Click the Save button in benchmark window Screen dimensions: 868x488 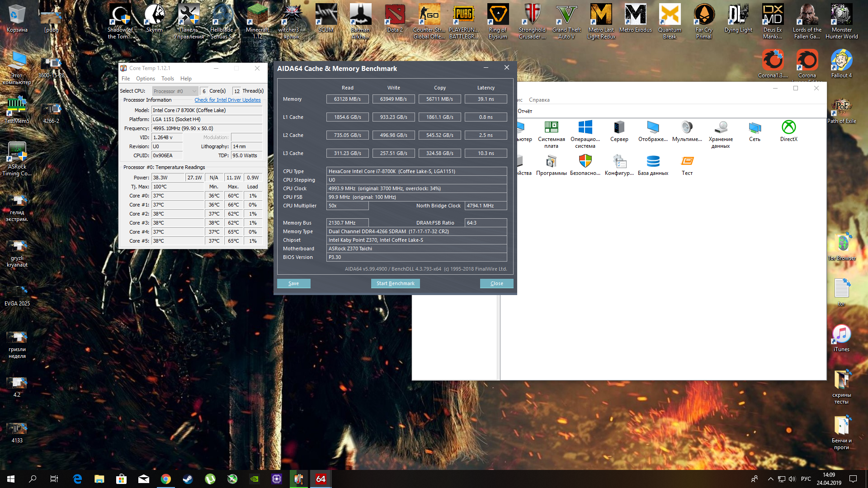[293, 283]
